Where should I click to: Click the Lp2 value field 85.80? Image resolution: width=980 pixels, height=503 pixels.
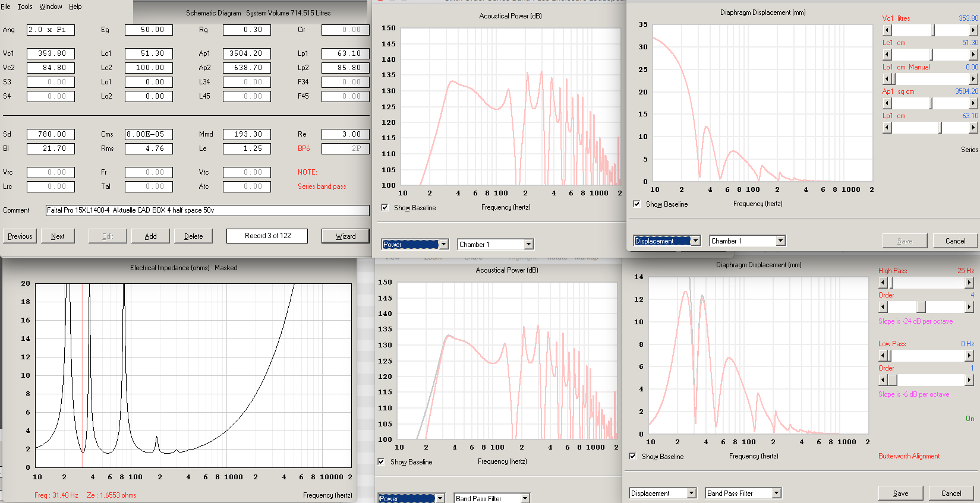[x=345, y=68]
